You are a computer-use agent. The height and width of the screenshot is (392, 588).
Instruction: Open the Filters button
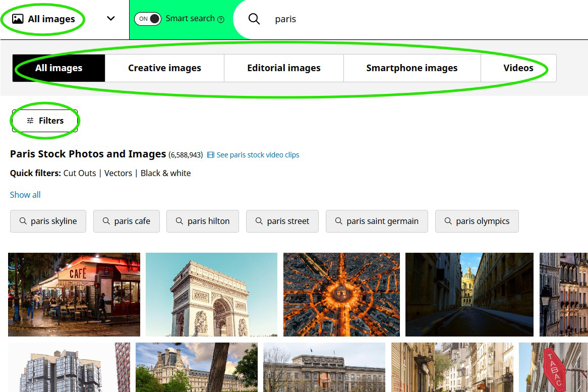[45, 121]
